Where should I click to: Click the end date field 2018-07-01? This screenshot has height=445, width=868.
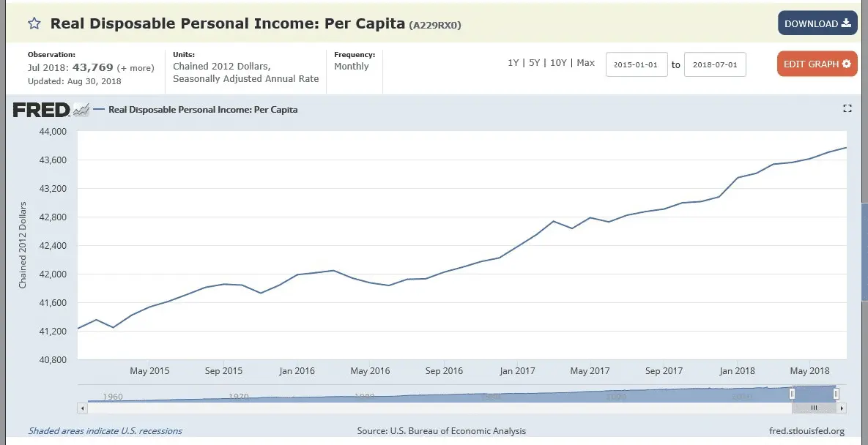(714, 64)
